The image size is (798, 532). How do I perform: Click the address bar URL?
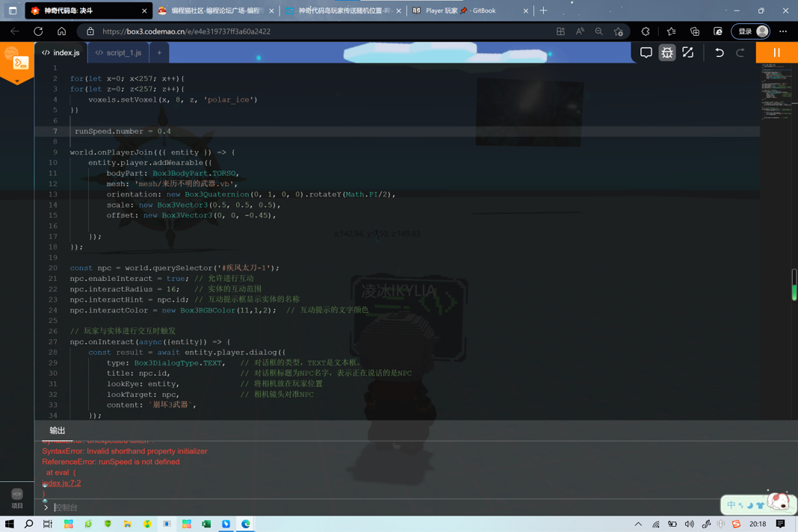(x=186, y=31)
